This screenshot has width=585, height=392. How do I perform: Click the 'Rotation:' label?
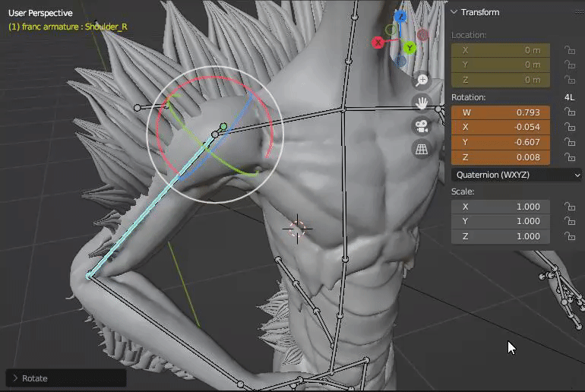tap(468, 97)
